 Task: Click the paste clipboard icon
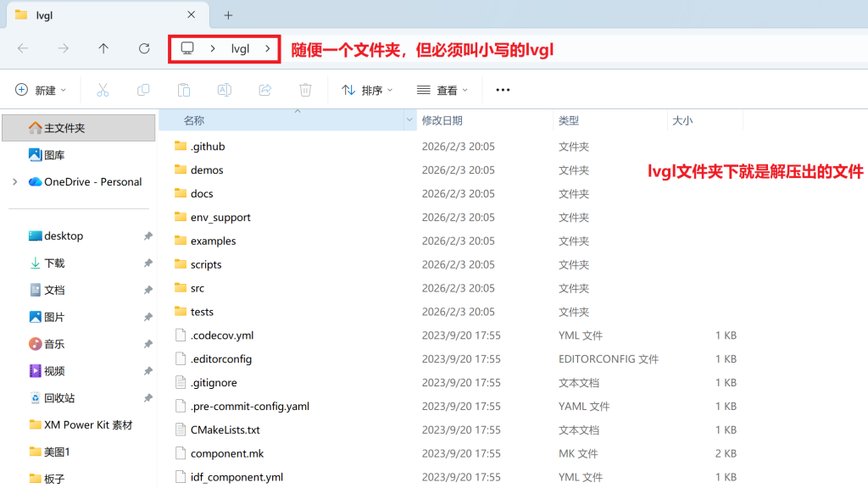(x=184, y=90)
